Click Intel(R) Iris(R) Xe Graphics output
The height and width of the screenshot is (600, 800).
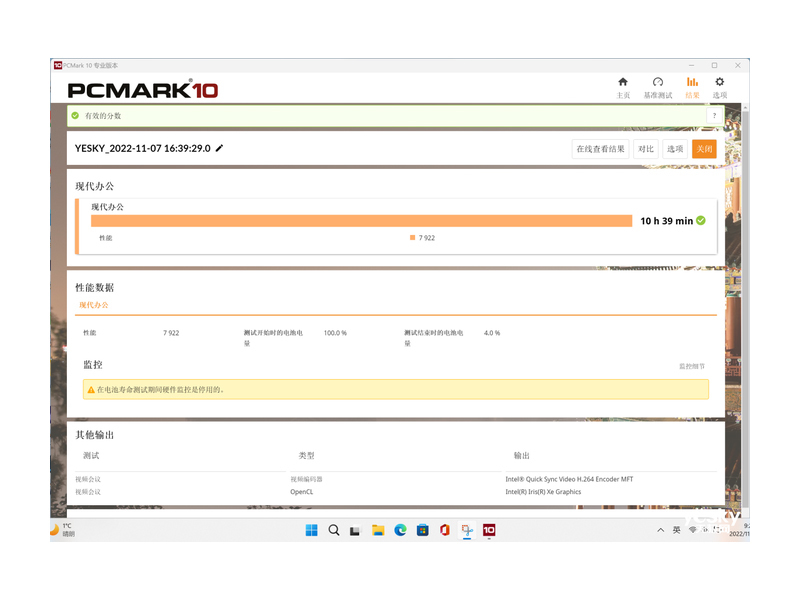[543, 492]
